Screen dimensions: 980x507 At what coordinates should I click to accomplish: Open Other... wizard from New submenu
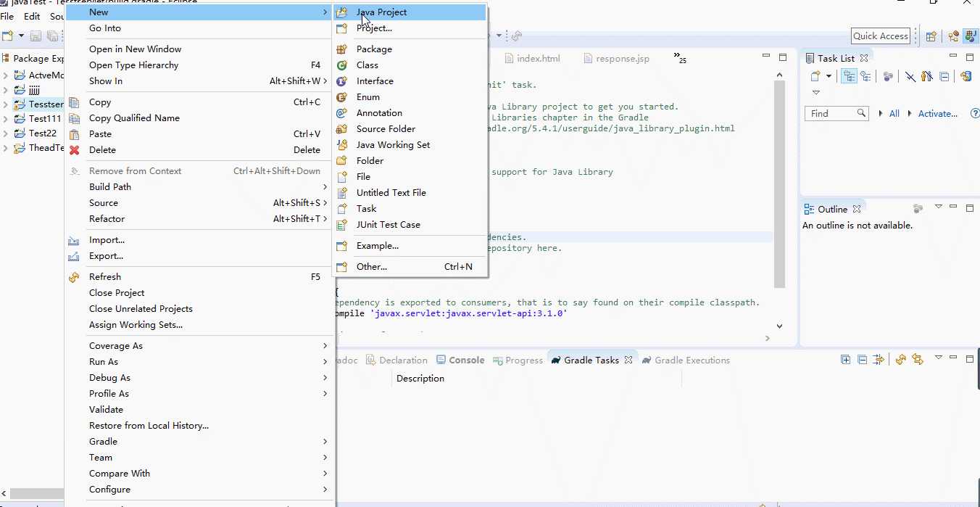pyautogui.click(x=410, y=267)
